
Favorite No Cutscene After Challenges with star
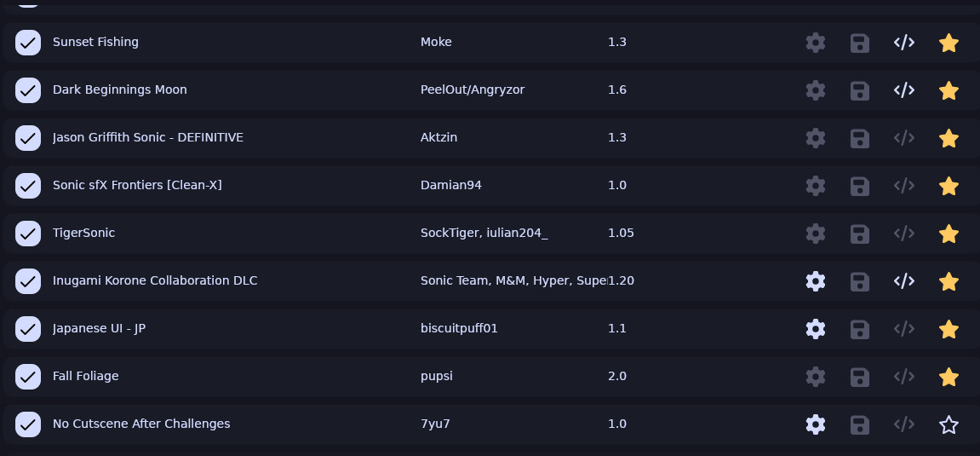click(948, 424)
